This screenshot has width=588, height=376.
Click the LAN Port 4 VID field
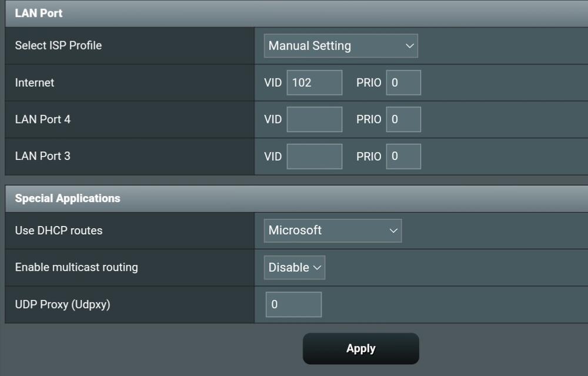[x=314, y=119]
